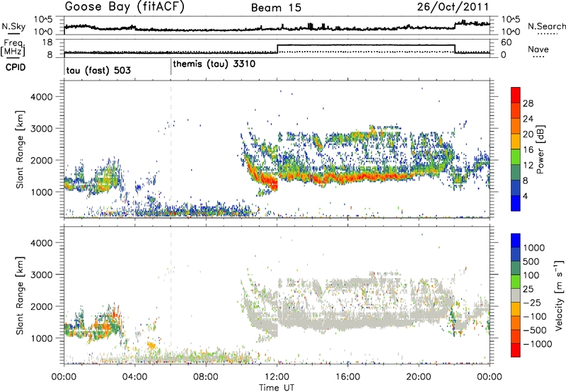The width and height of the screenshot is (566, 392).
Task: Click the "25" velocity colorbar label
Action: click(528, 289)
